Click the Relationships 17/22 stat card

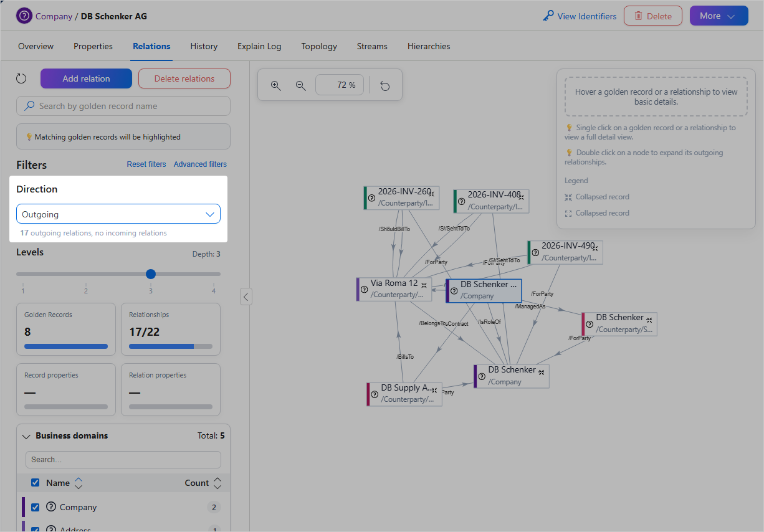click(171, 329)
